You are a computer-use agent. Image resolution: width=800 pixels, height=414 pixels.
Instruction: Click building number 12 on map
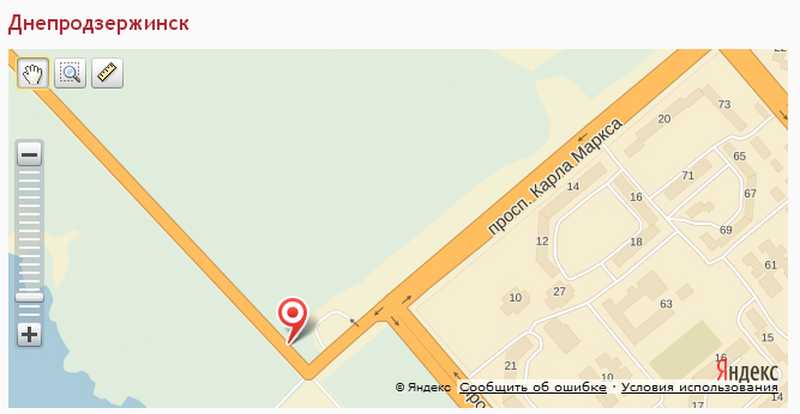point(542,241)
